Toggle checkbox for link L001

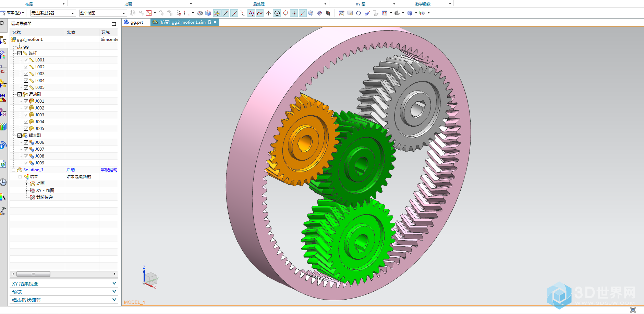tap(26, 60)
